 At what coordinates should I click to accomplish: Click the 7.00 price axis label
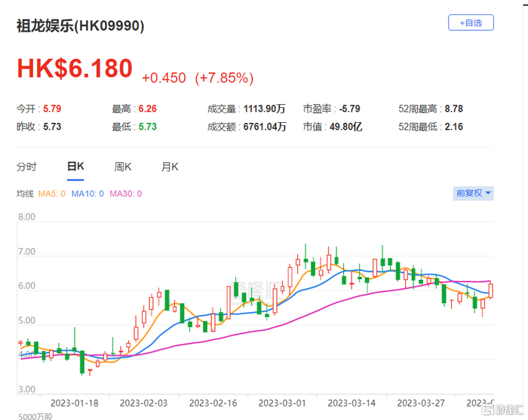[x=26, y=251]
